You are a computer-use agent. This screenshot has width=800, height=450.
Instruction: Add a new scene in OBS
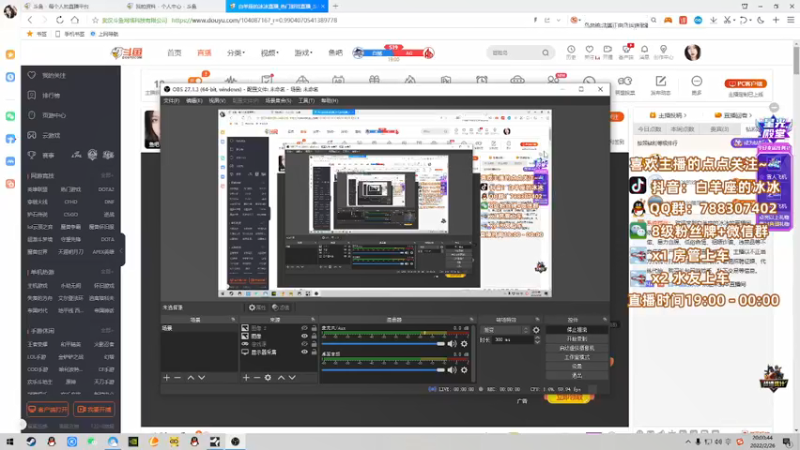pyautogui.click(x=166, y=378)
